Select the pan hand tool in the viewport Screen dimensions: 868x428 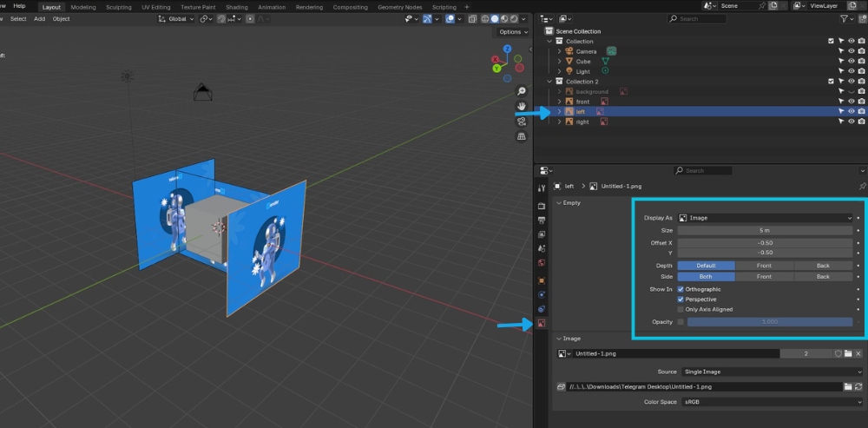pyautogui.click(x=522, y=106)
